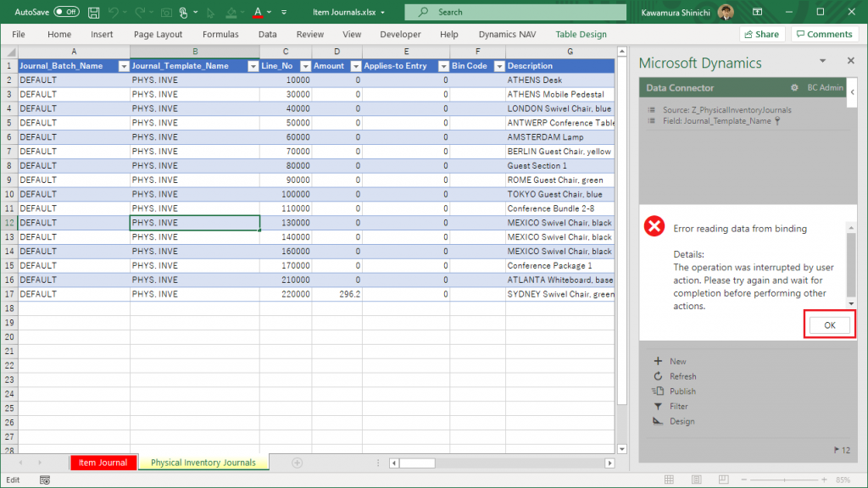Expand the font color dropdown arrow
868x488 pixels.
269,12
